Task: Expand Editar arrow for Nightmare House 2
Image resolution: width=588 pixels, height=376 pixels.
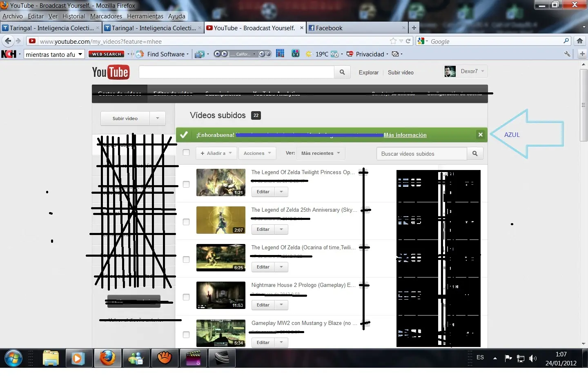Action: (281, 305)
